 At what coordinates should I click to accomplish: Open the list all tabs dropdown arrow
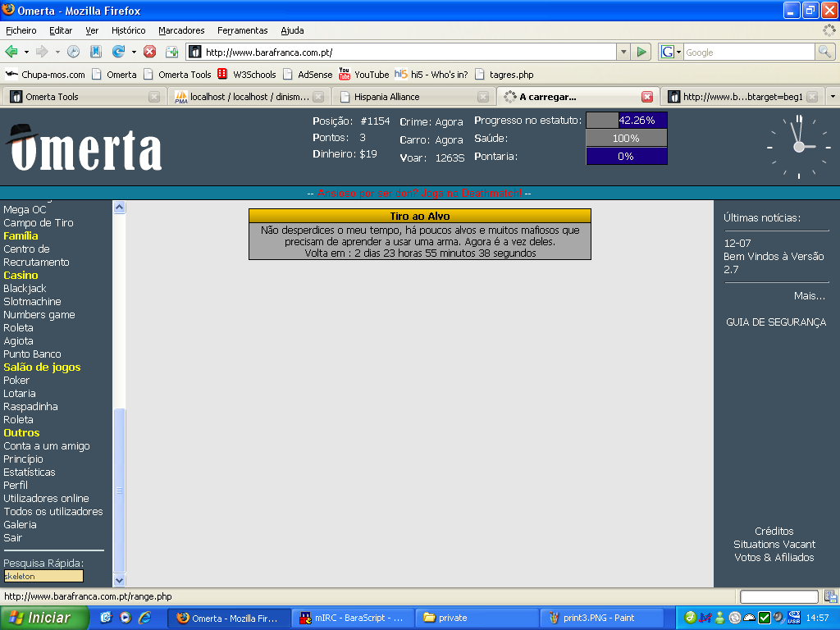(x=833, y=97)
